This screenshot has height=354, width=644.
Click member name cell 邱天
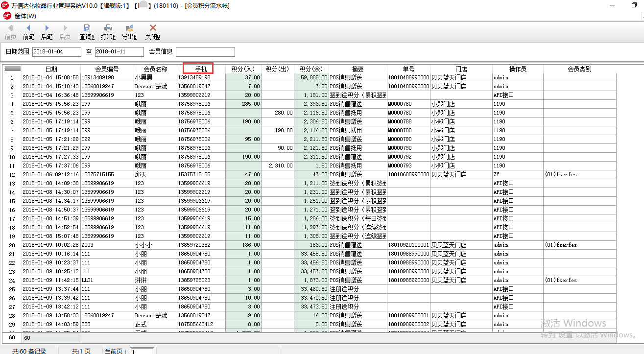[155, 174]
